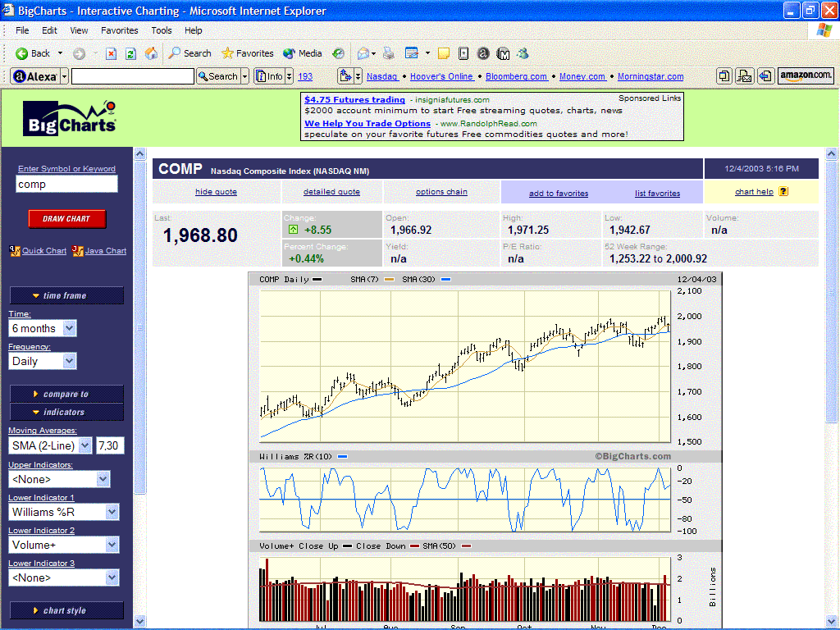Click the chart help question mark icon
The image size is (840, 630).
(x=783, y=192)
